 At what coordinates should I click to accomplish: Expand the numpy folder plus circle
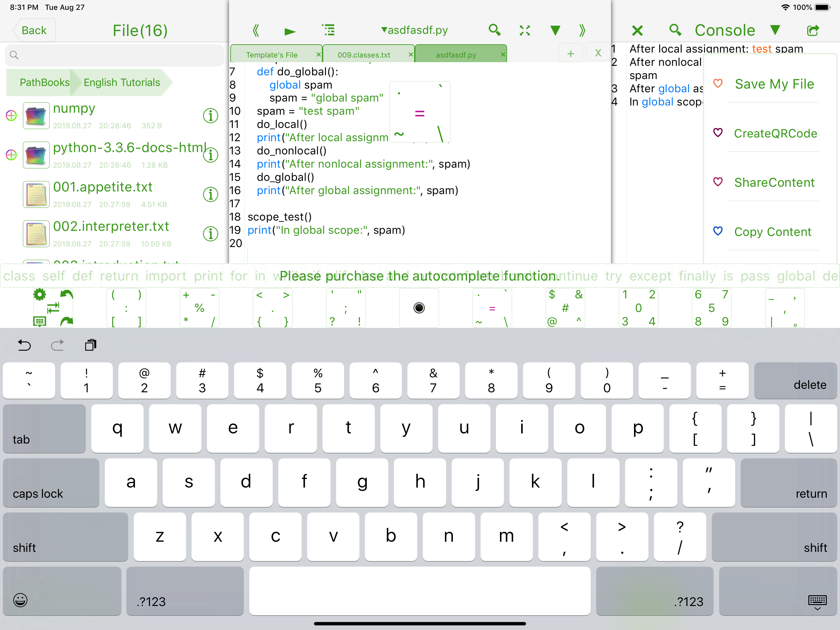click(x=11, y=116)
